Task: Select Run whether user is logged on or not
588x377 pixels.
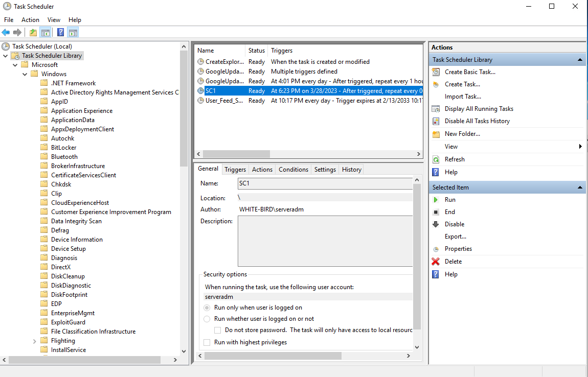Action: 207,319
